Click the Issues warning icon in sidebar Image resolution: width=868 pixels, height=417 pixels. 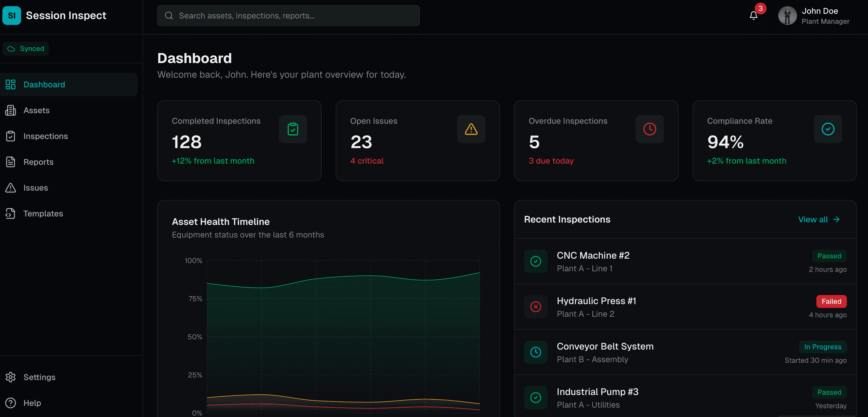(11, 188)
